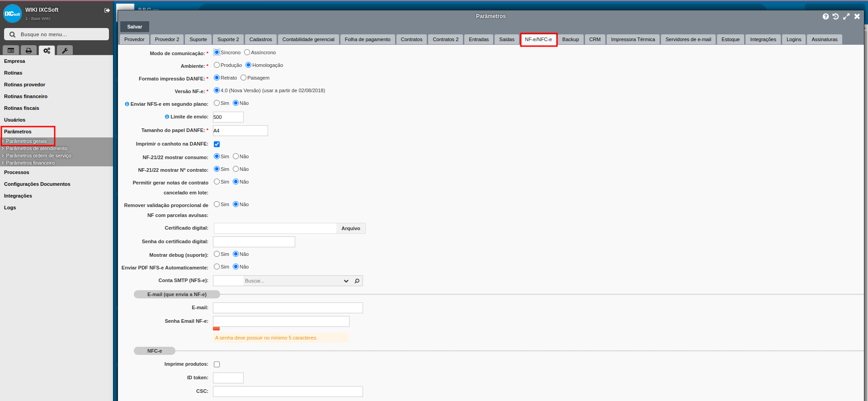Click the history/restore icon in window header
The width and height of the screenshot is (868, 401).
[x=835, y=16]
